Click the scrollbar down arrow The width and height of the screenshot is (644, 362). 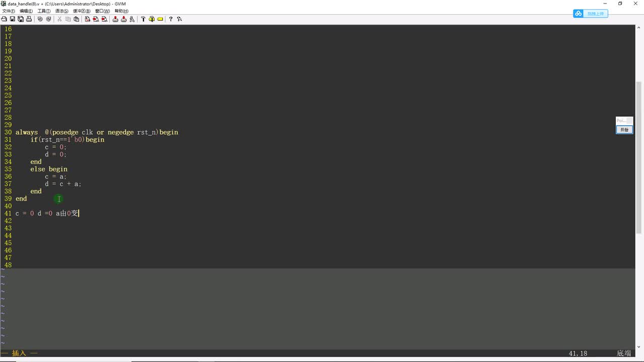[639, 346]
